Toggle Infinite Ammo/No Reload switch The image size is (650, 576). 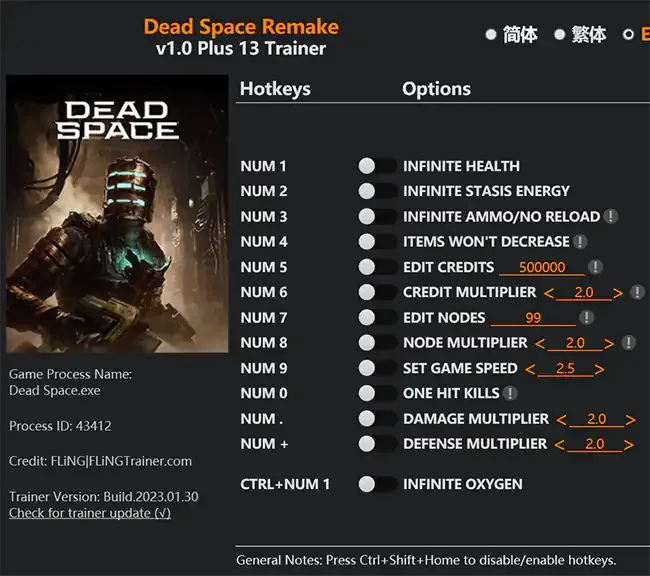(x=377, y=216)
